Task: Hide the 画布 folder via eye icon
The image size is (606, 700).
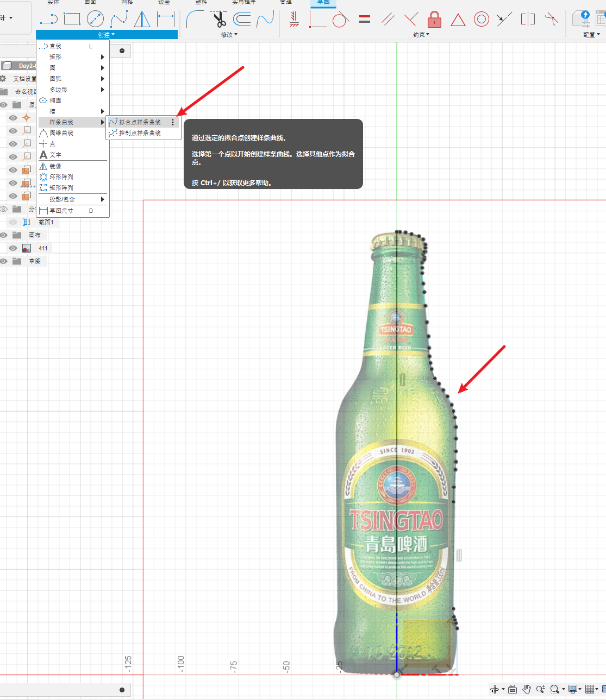Action: point(4,235)
